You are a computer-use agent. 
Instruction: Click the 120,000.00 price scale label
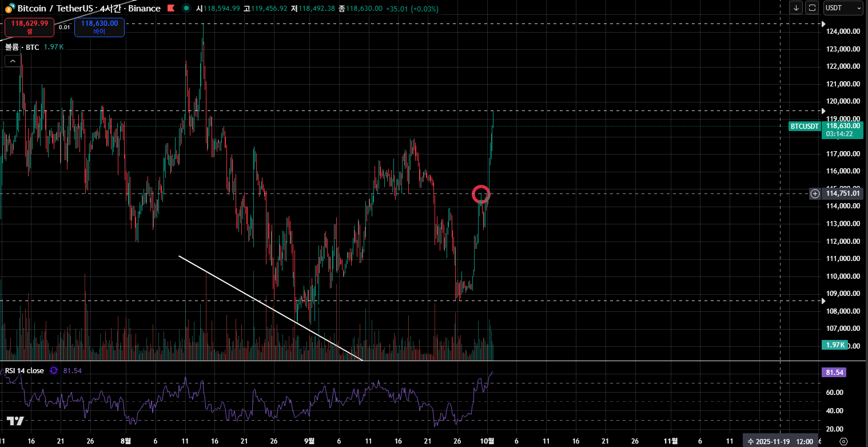pos(843,101)
